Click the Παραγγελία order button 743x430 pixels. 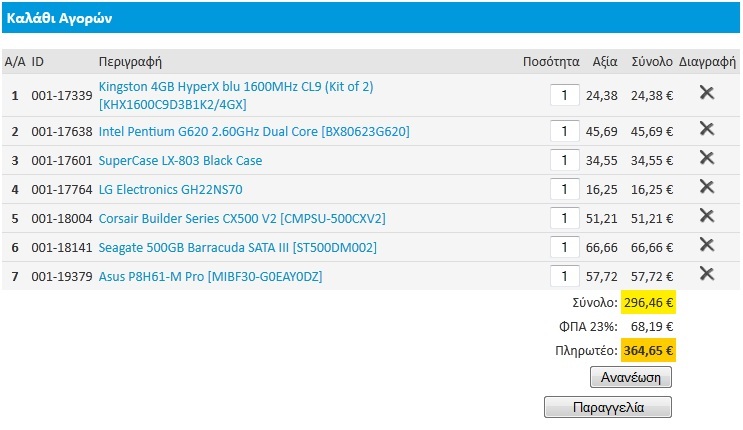[x=608, y=407]
